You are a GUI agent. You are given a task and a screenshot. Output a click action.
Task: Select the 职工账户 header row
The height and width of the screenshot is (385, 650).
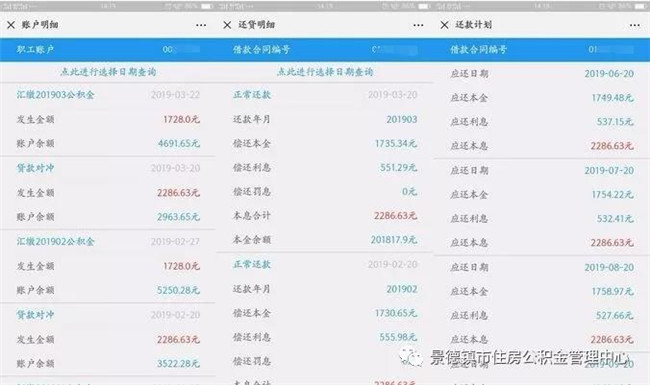pyautogui.click(x=108, y=50)
